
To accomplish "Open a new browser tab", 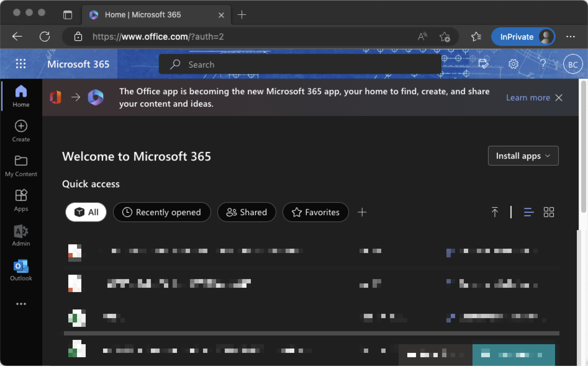I will [x=242, y=15].
